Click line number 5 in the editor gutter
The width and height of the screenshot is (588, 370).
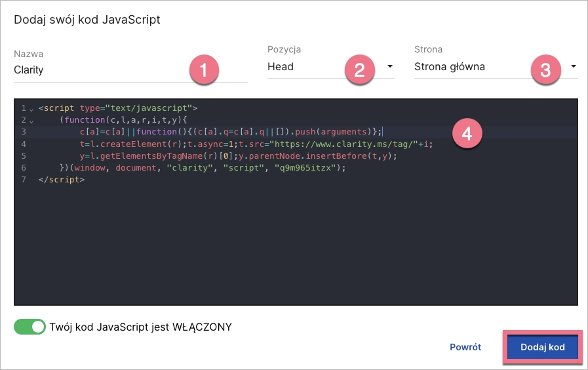click(x=23, y=156)
